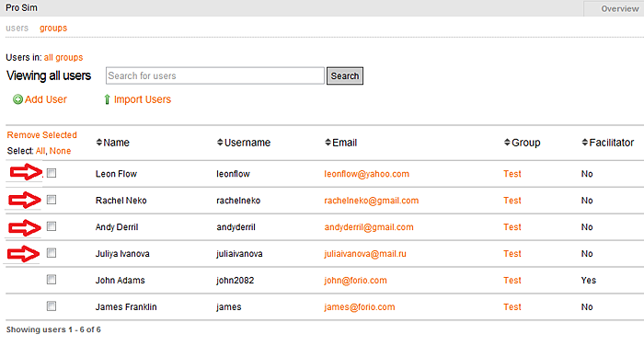644x346 pixels.
Task: Click the Import Users link text
Action: (143, 99)
